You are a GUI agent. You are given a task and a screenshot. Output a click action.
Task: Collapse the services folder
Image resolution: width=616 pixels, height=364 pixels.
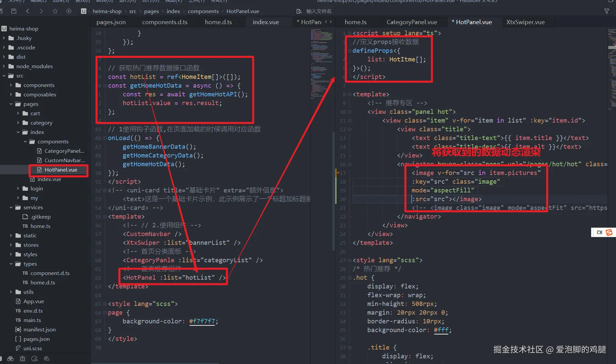pyautogui.click(x=11, y=207)
